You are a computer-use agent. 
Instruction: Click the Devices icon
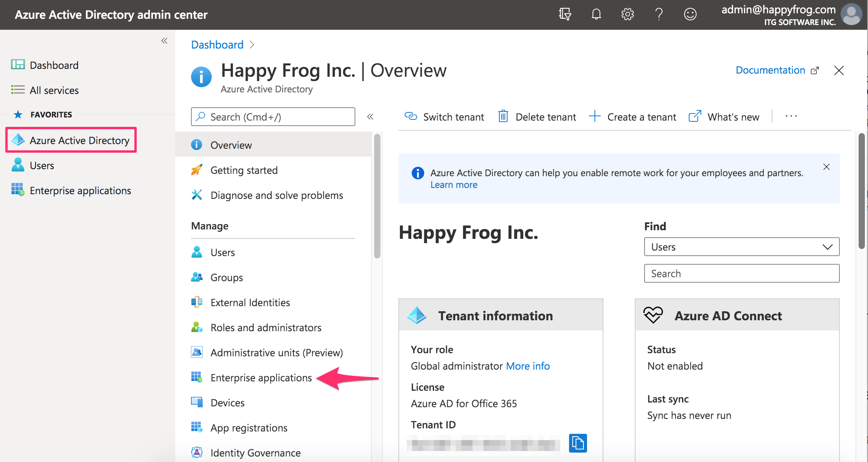click(196, 402)
